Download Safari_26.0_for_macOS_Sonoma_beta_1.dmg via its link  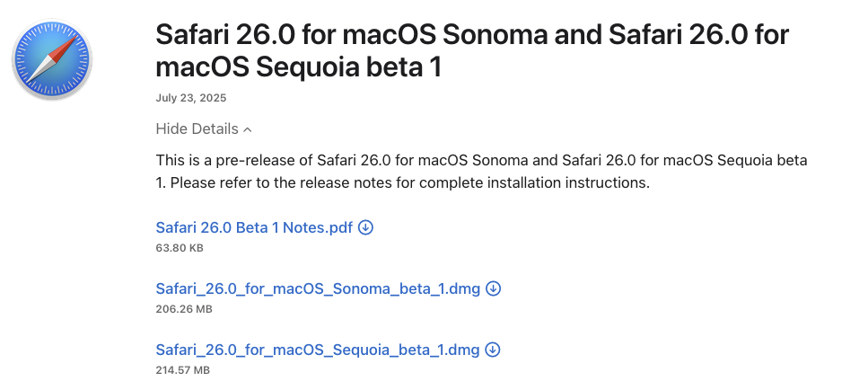[318, 288]
